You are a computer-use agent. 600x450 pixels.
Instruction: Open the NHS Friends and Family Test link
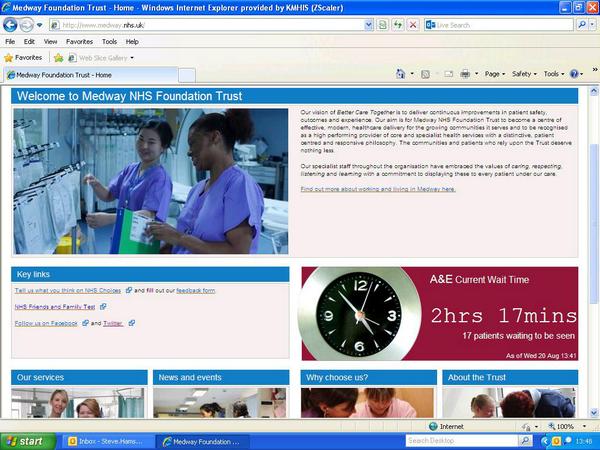[55, 307]
